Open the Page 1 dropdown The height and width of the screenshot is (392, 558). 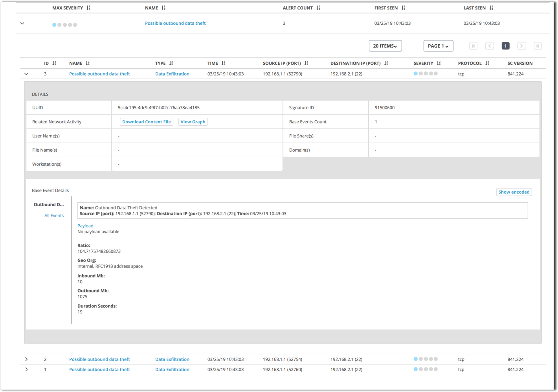tap(438, 46)
